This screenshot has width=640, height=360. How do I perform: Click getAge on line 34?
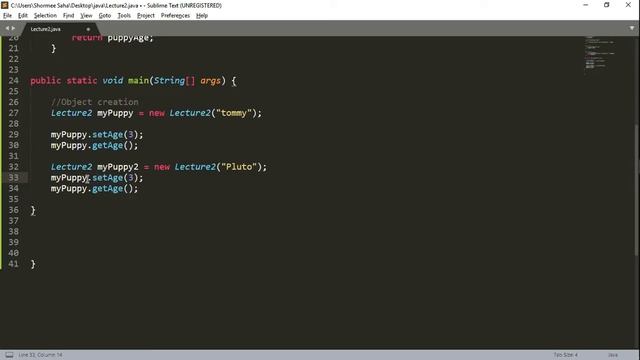coord(107,189)
